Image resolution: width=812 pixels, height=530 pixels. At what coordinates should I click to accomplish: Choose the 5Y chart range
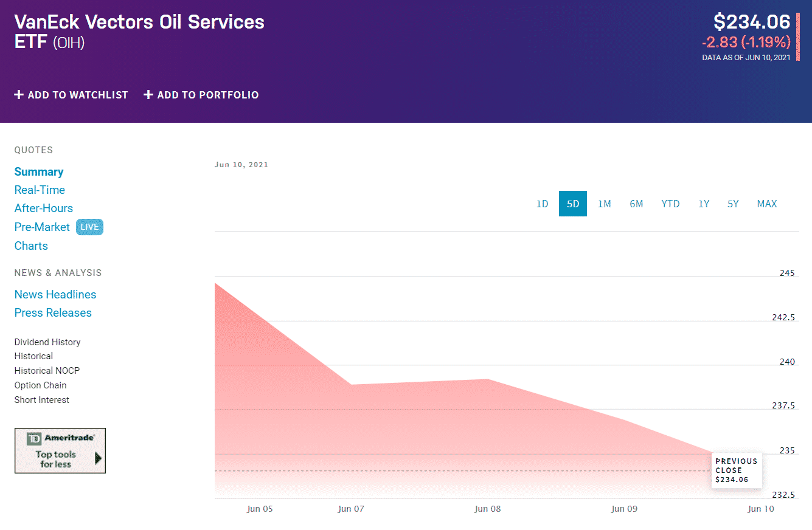click(x=733, y=204)
